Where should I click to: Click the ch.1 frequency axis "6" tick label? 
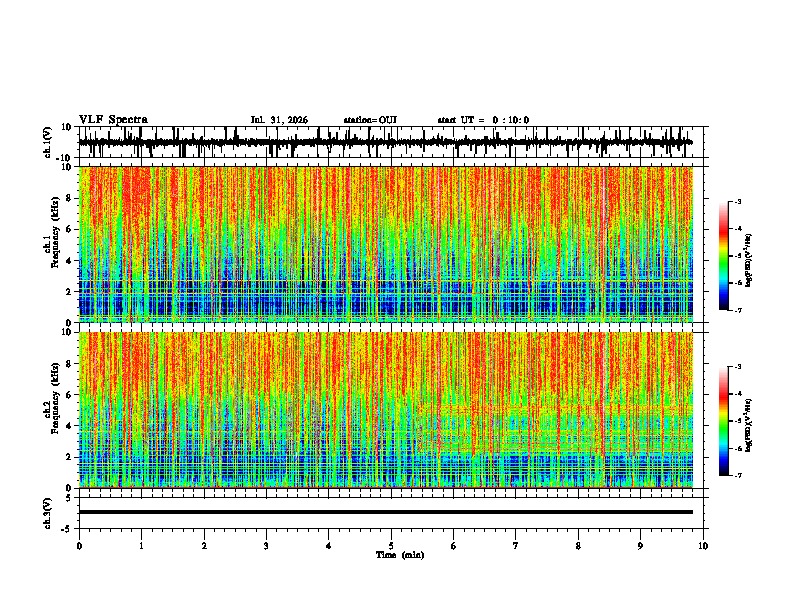coord(69,229)
